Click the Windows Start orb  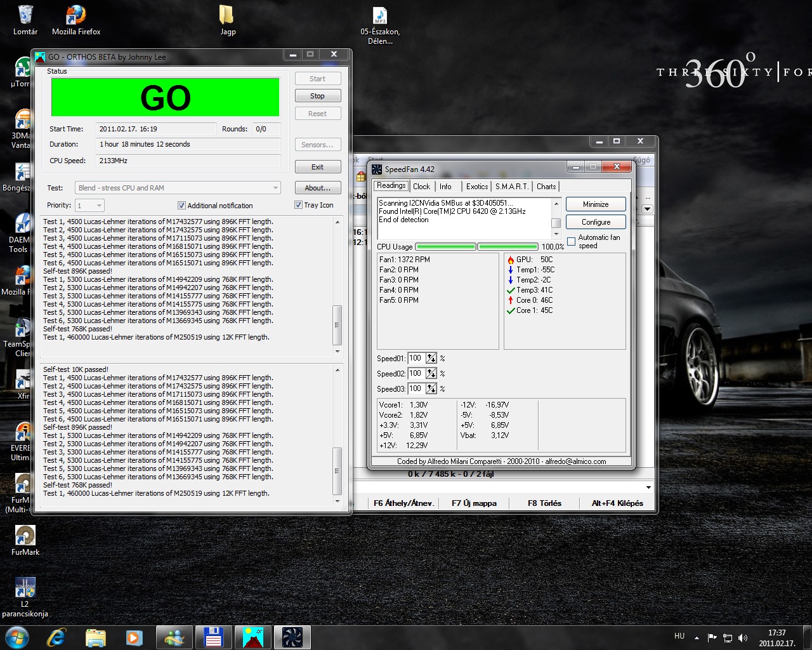coord(16,637)
